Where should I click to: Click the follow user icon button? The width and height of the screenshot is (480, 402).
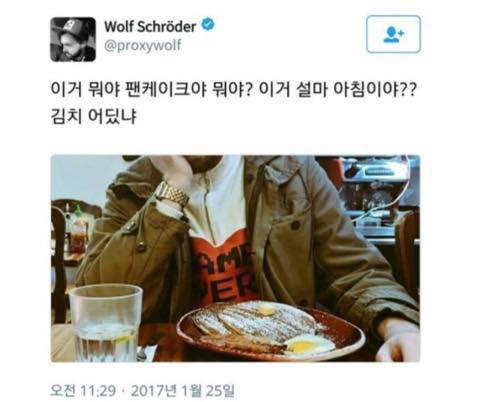click(393, 34)
